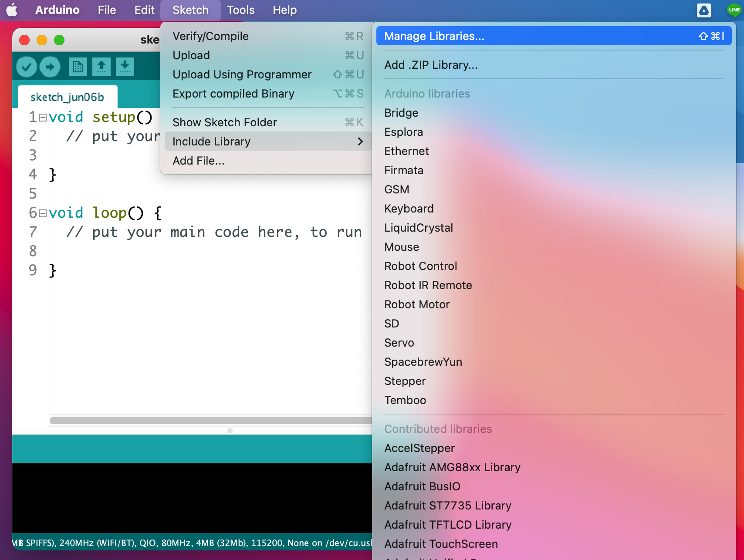The height and width of the screenshot is (560, 744).
Task: Click the Save sketch down-arrow icon
Action: 125,67
